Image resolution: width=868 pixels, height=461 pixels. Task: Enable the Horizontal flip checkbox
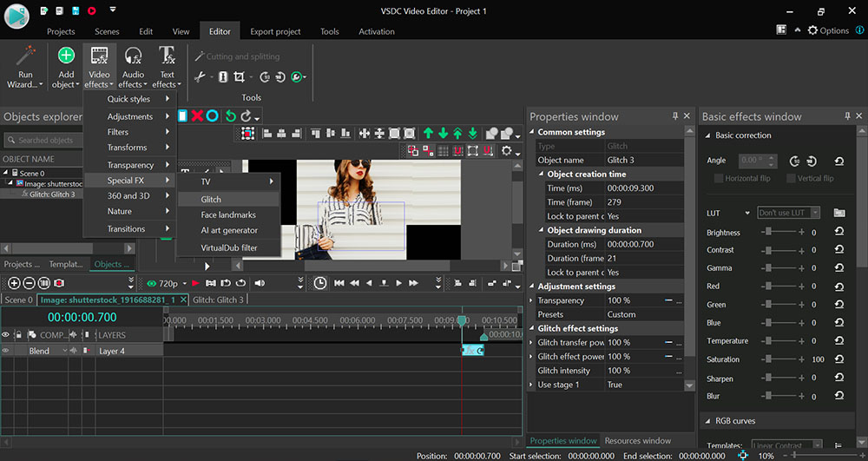[719, 178]
